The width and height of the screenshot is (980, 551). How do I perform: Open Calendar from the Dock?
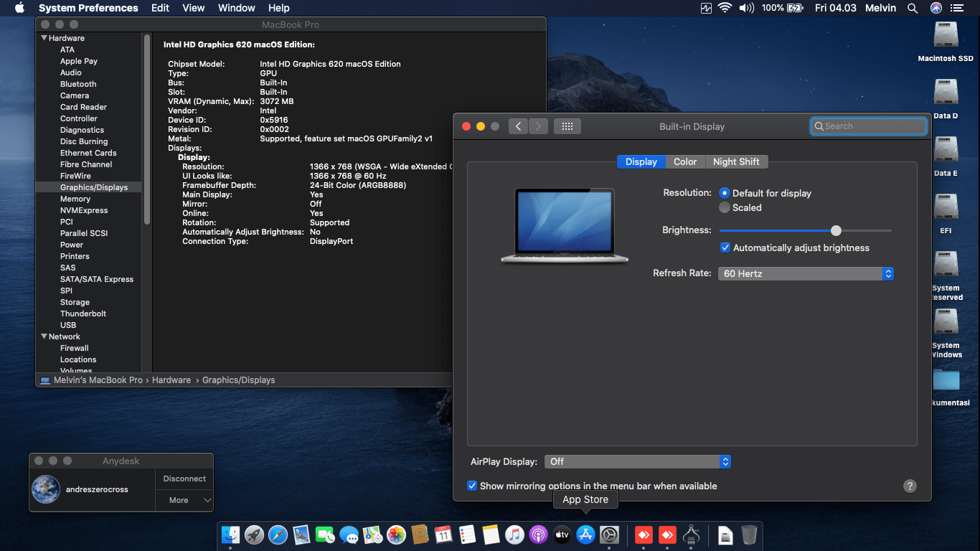(443, 534)
